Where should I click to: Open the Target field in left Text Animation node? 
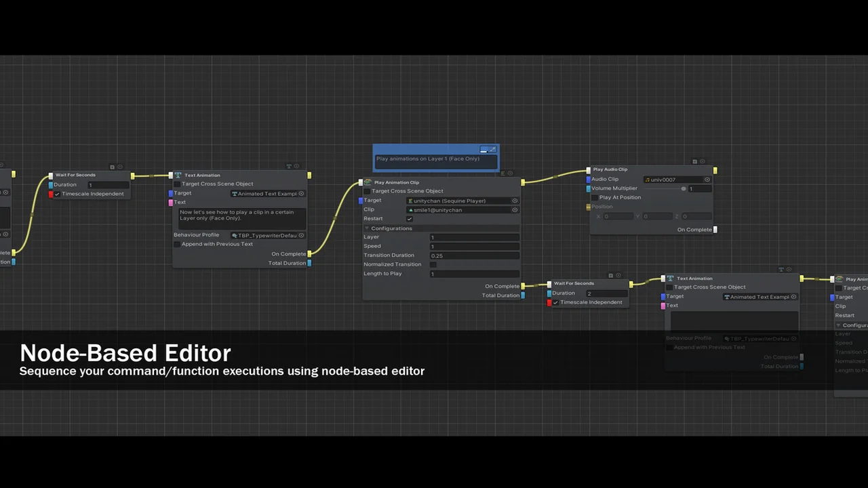(x=267, y=194)
